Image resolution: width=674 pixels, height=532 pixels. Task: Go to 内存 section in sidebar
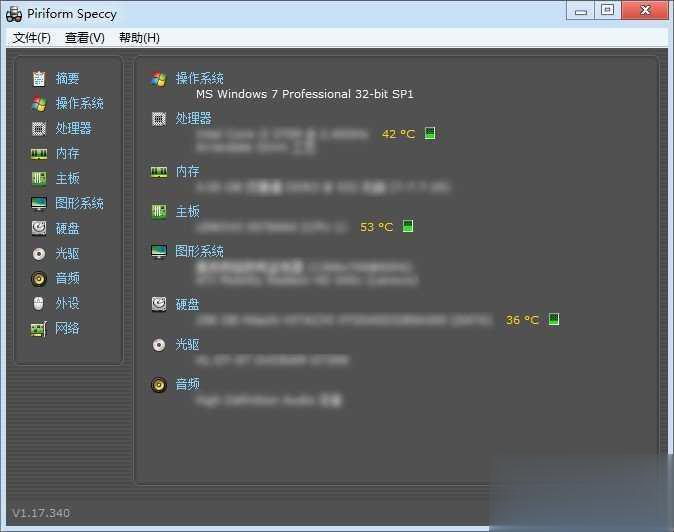[x=67, y=153]
